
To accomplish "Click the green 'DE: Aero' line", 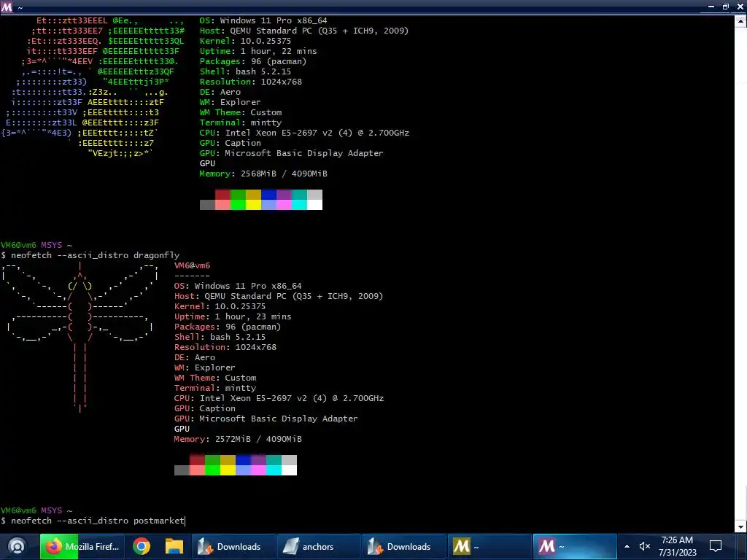I will point(220,93).
